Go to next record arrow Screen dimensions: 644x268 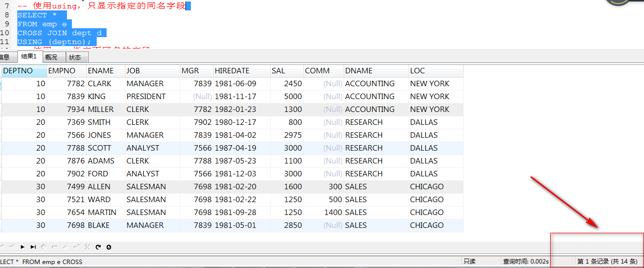click(22, 247)
